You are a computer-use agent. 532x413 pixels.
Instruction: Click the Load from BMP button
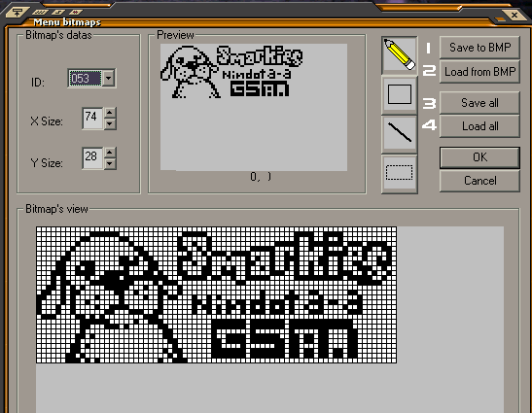pos(479,72)
